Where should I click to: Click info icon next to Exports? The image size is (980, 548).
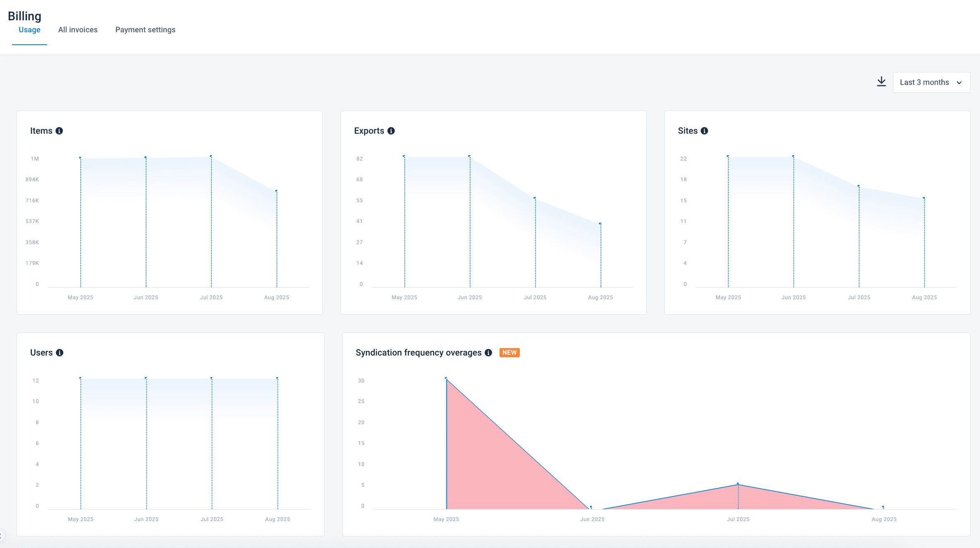tap(391, 131)
